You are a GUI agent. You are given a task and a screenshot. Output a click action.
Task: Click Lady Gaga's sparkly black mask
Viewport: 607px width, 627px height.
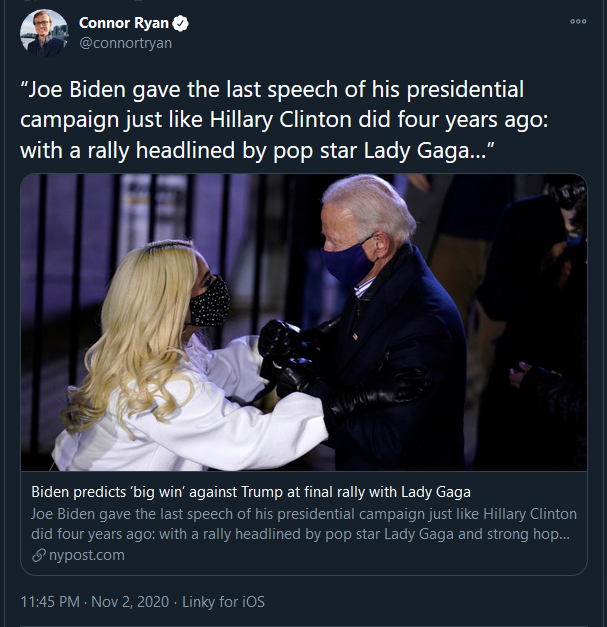[210, 302]
